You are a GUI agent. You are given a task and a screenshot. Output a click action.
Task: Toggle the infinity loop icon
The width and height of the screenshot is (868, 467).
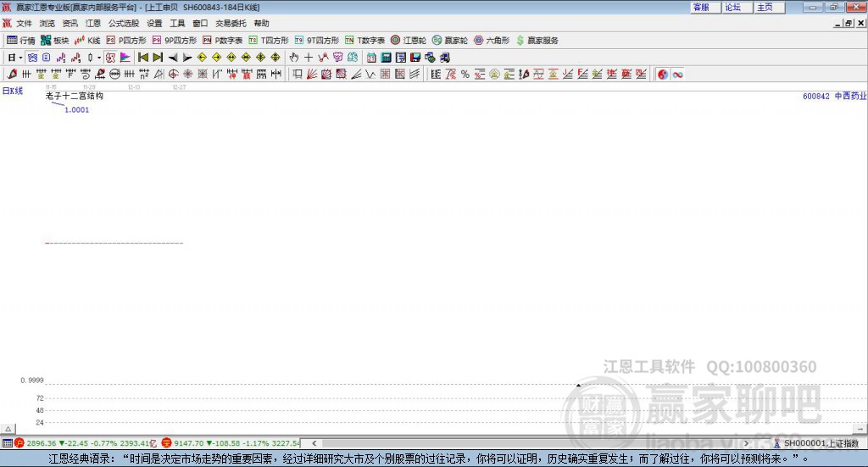[677, 74]
